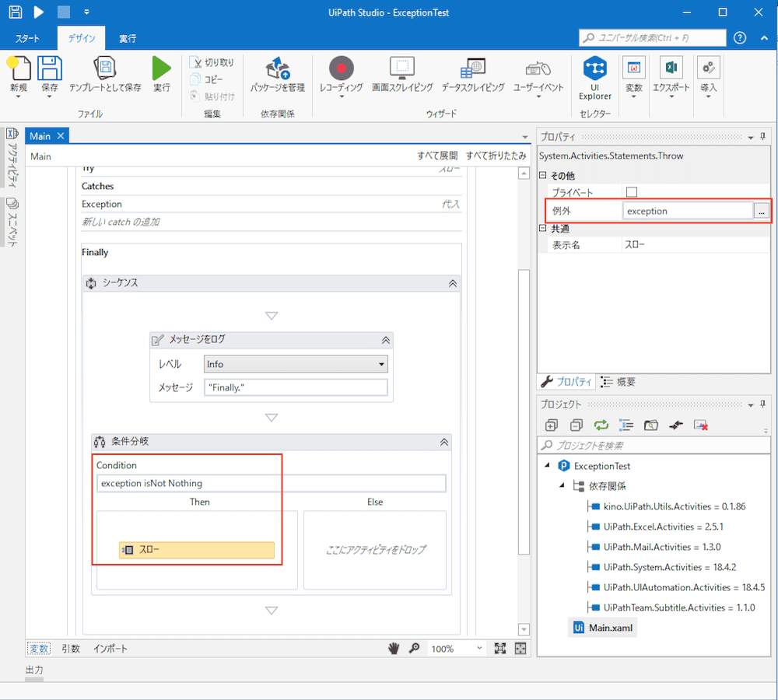This screenshot has height=700, width=778.
Task: Click メッセージ "Finally." field
Action: 296,387
